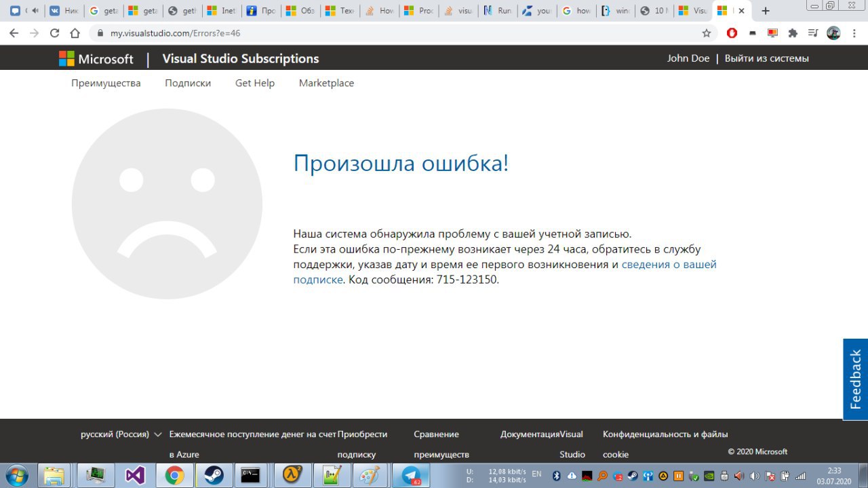Open the browser home page icon
The width and height of the screenshot is (868, 488).
(x=75, y=33)
